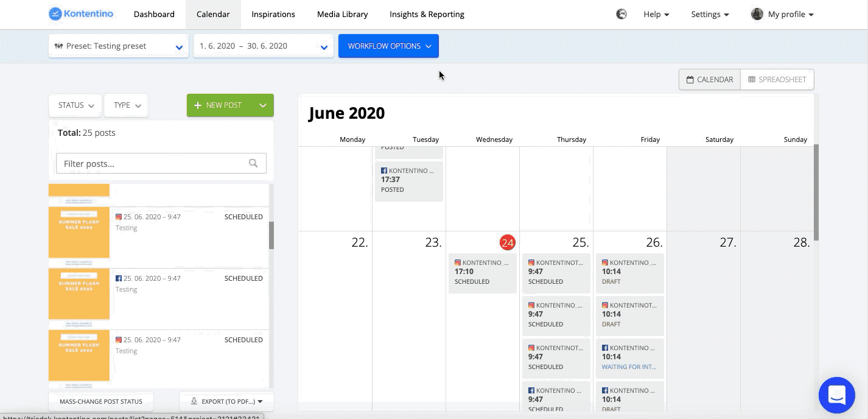
Task: Expand the New Post dropdown arrow
Action: (262, 105)
